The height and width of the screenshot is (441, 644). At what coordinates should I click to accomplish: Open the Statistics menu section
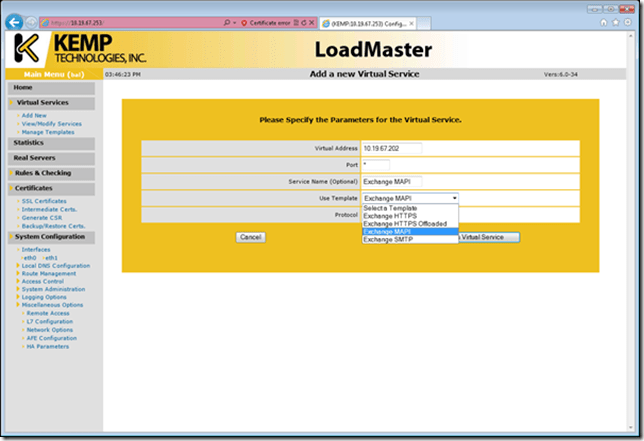click(x=29, y=143)
